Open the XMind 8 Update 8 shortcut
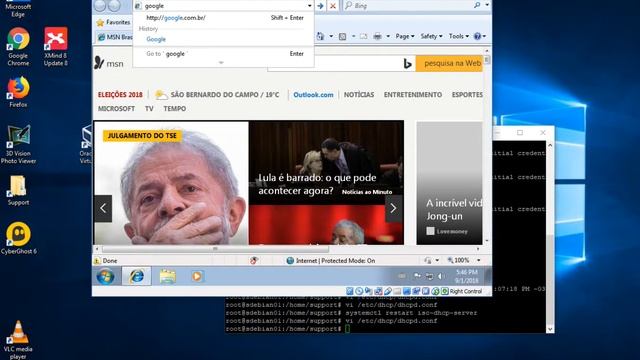640x360 pixels. click(56, 47)
